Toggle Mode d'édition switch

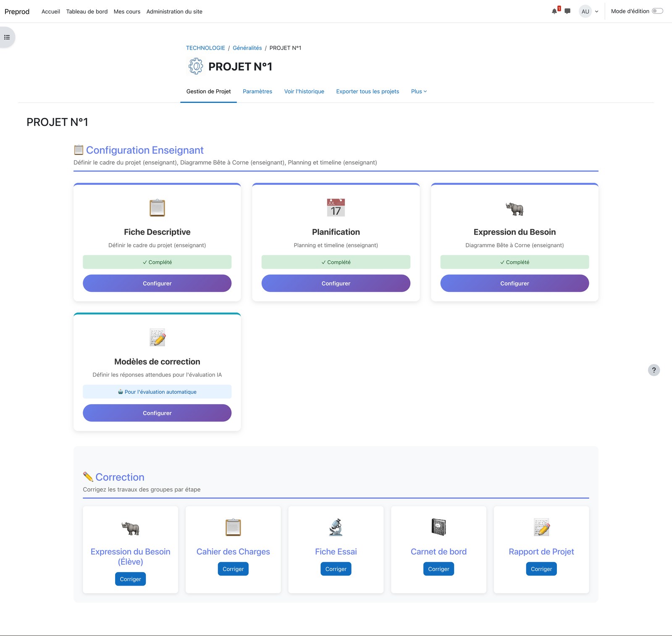coord(657,11)
